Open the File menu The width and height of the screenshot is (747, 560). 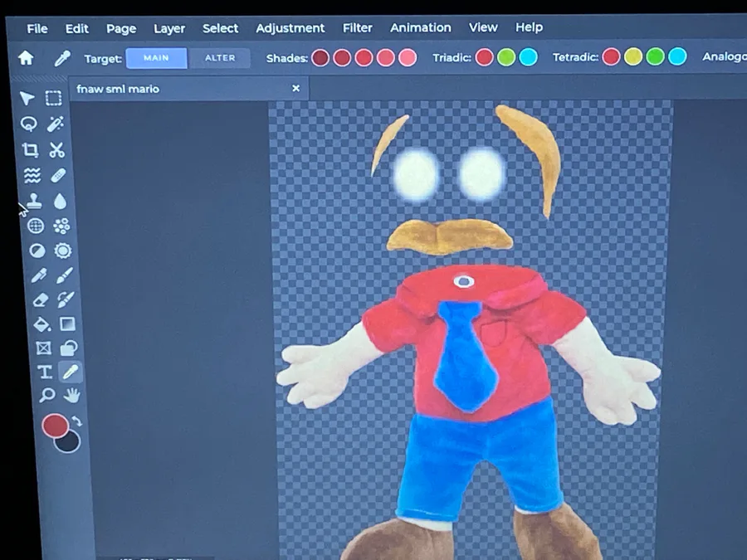tap(37, 29)
